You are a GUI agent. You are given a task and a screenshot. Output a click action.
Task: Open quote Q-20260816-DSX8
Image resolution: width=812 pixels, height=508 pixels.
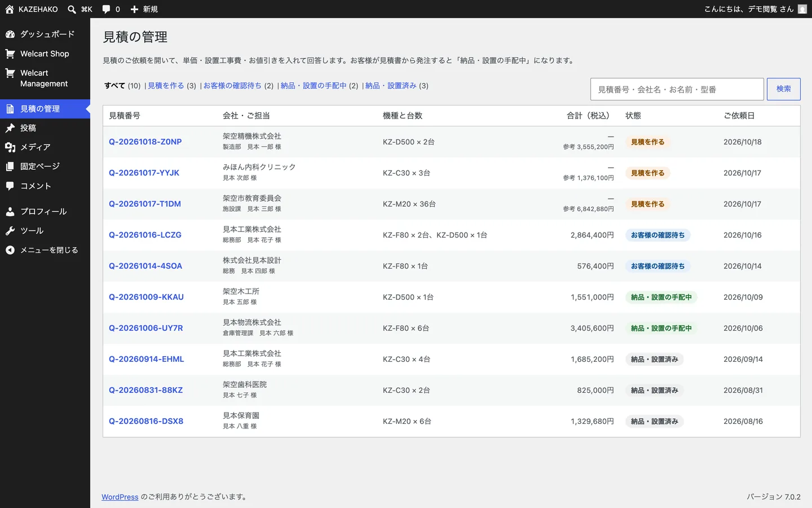[146, 421]
